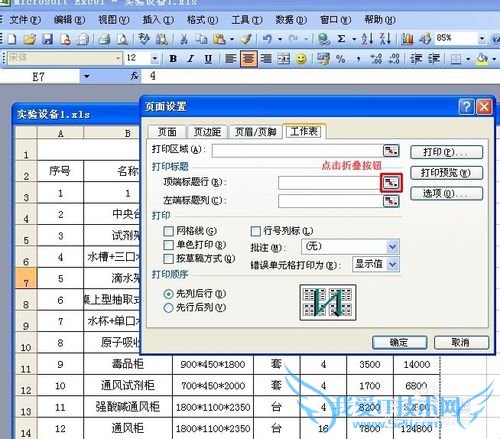
Task: Merge and center cells icon
Action: pyautogui.click(x=284, y=59)
